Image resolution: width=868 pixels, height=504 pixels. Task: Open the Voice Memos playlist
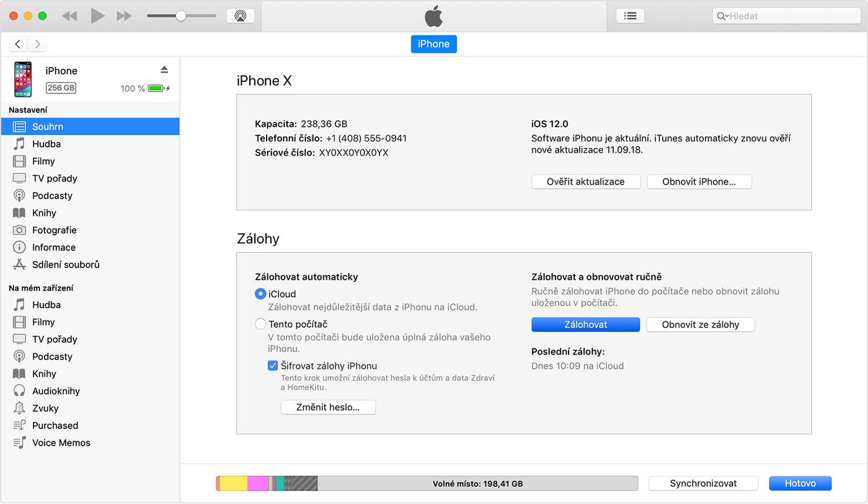[90, 443]
